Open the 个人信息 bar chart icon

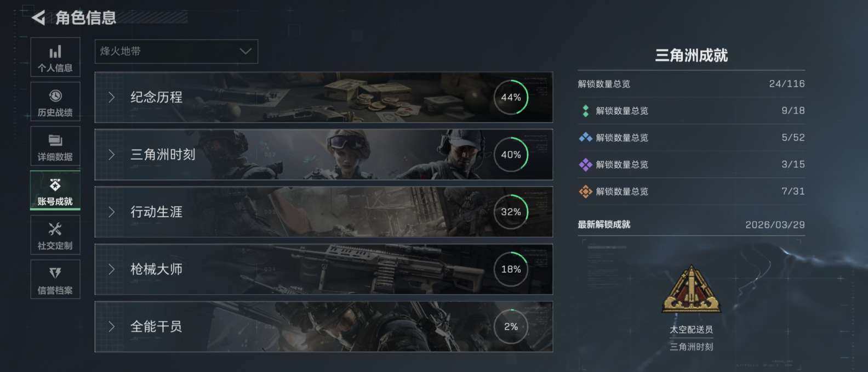[55, 52]
